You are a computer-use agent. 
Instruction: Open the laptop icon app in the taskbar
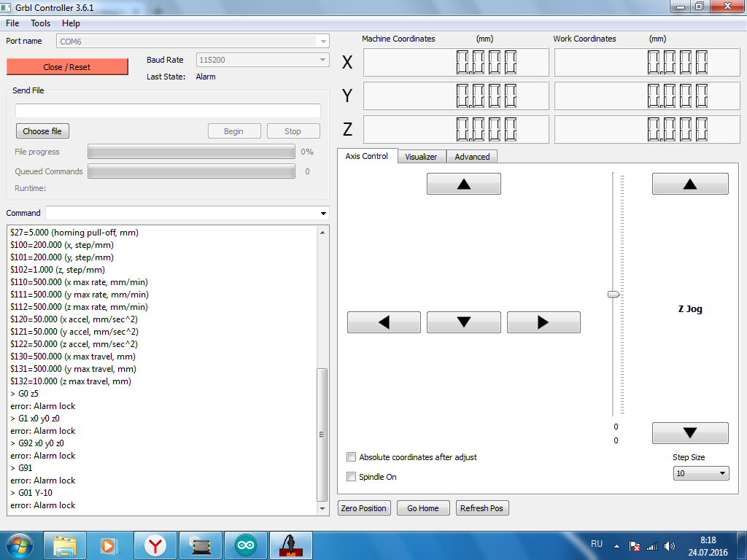click(x=201, y=545)
